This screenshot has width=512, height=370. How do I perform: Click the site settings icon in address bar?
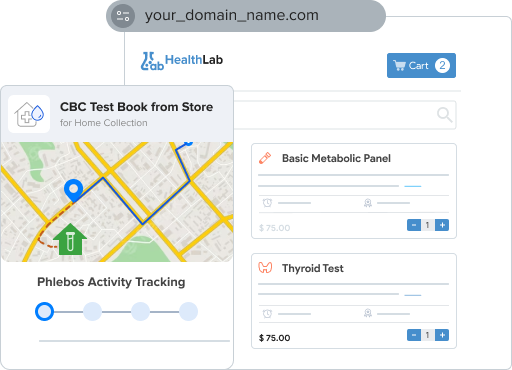point(123,16)
